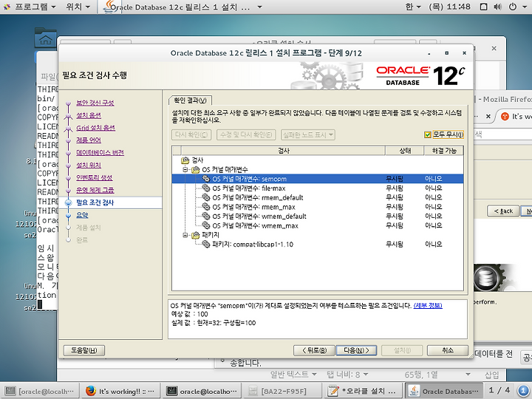
Task: Click the 상태 column header
Action: pyautogui.click(x=405, y=151)
